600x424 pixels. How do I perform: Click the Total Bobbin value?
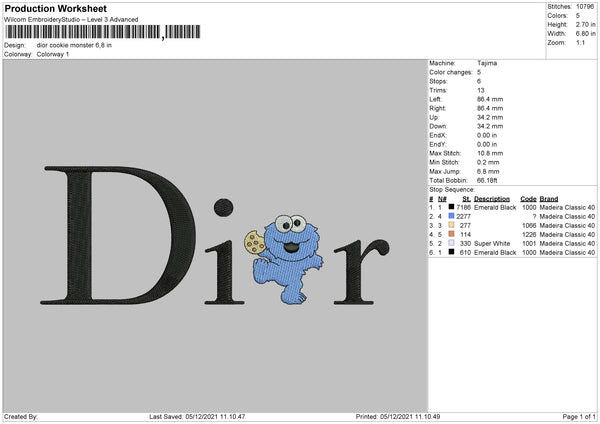[487, 180]
